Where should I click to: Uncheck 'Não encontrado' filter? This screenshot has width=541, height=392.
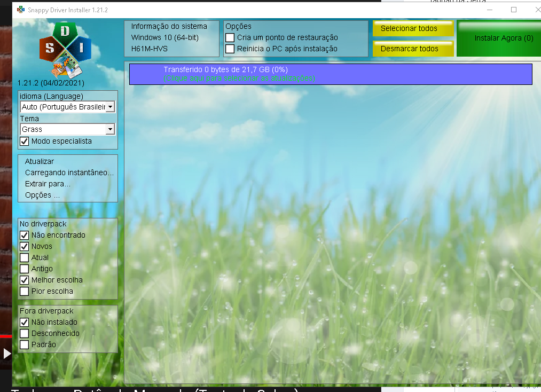coord(24,236)
